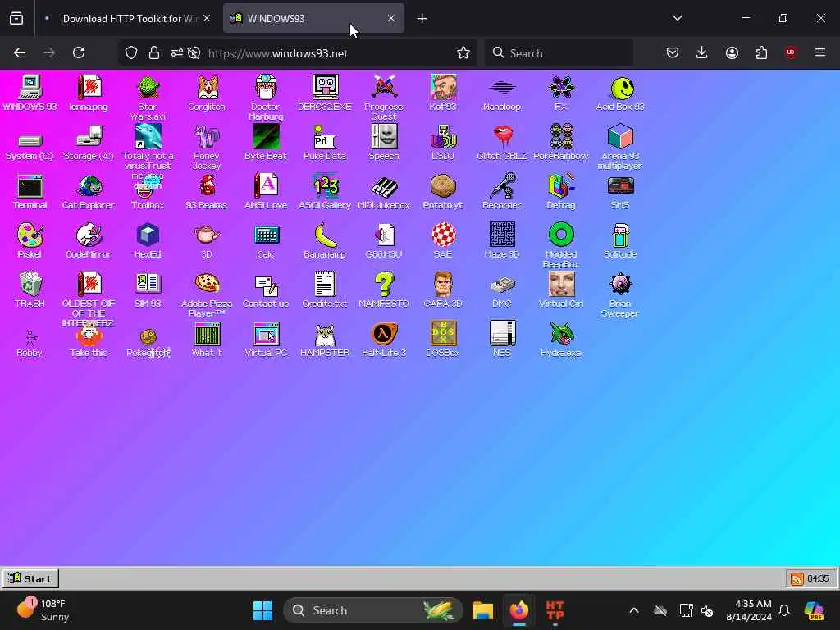
Task: Open Glitch GRLZ lips icon
Action: click(x=502, y=137)
